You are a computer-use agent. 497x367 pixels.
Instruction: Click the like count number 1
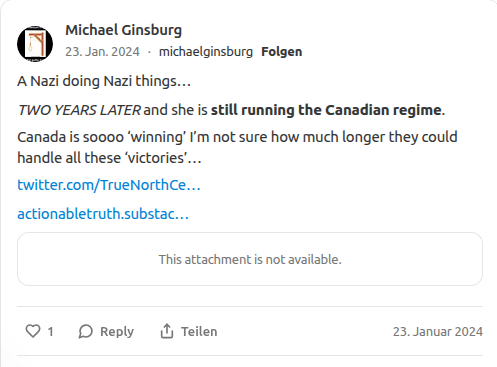click(x=50, y=332)
